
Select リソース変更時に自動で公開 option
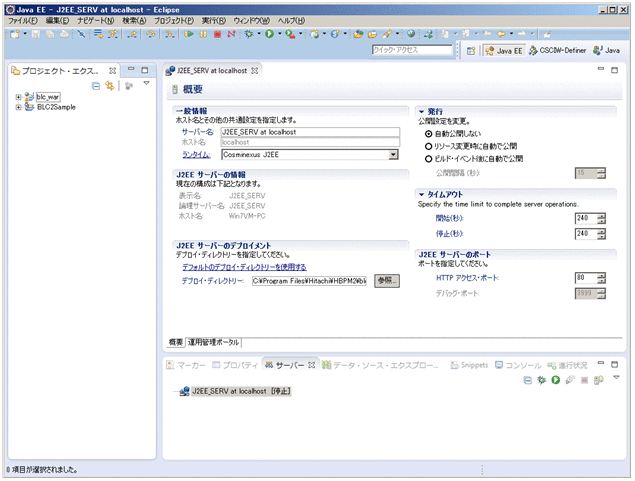point(430,146)
